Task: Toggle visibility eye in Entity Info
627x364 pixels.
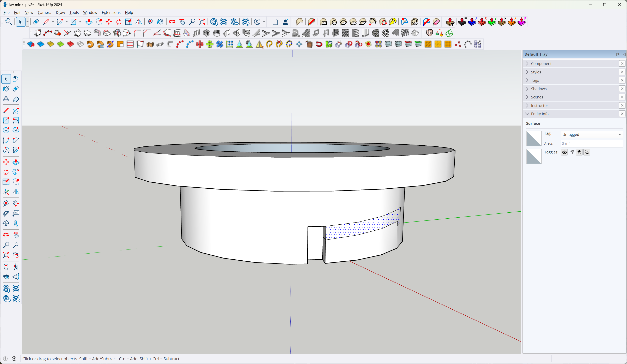Action: pos(564,152)
